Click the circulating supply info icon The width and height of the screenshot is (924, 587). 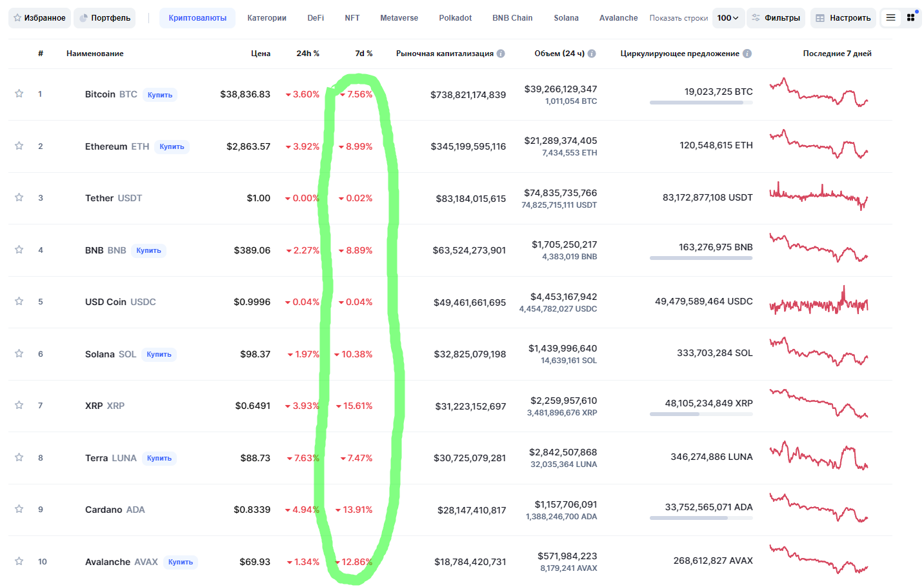[x=747, y=54]
